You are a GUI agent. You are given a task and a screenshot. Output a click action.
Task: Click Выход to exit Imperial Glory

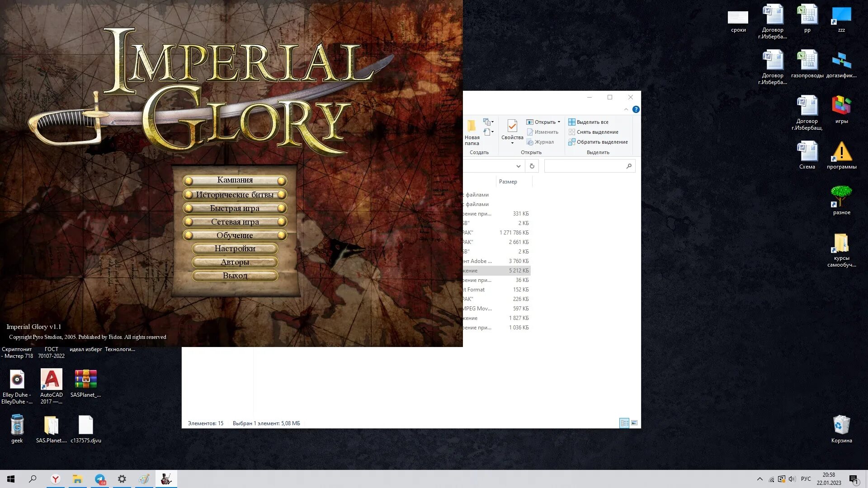(x=235, y=276)
